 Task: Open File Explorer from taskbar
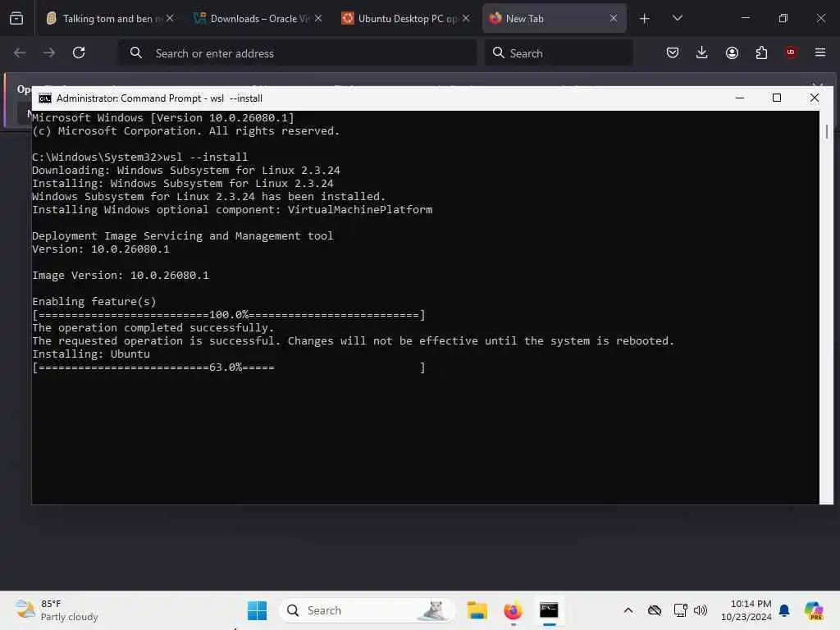pyautogui.click(x=477, y=610)
